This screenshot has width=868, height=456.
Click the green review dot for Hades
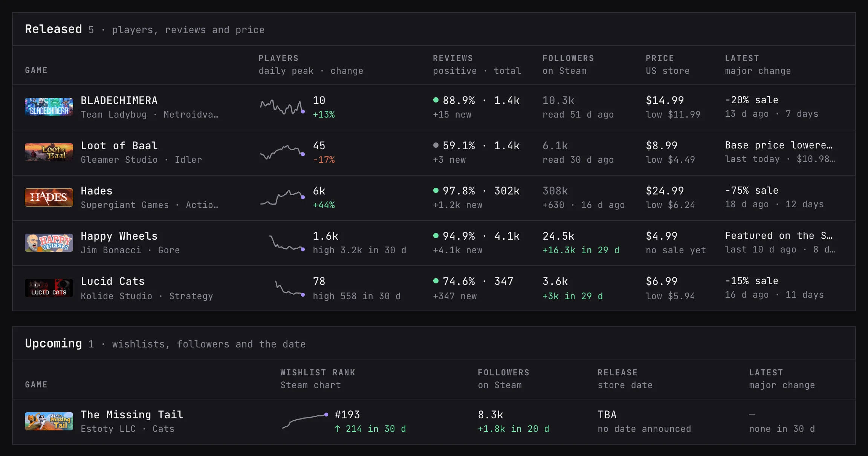click(436, 190)
